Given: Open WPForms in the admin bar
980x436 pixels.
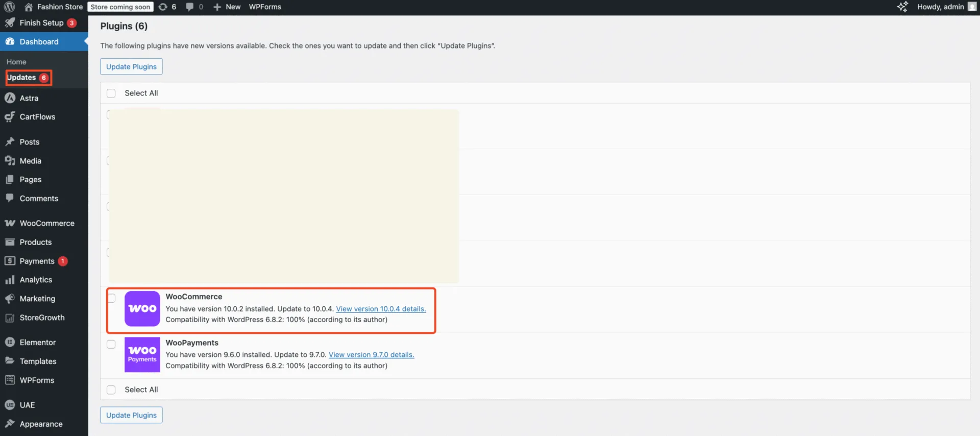Looking at the screenshot, I should pos(265,7).
